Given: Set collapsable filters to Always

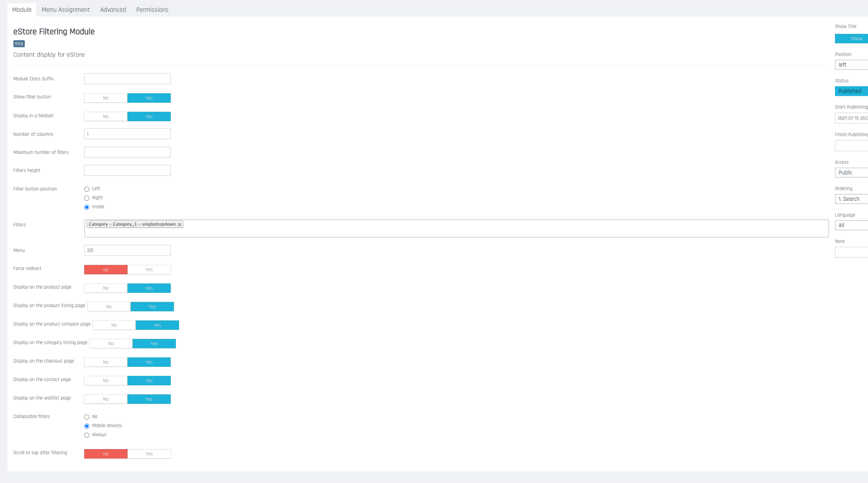Looking at the screenshot, I should pos(87,435).
